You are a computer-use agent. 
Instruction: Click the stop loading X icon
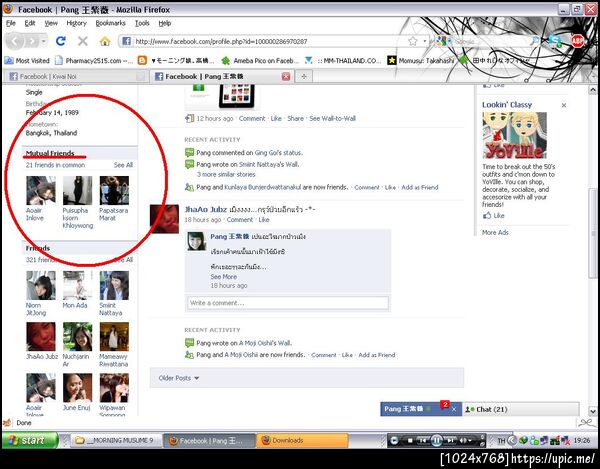(x=83, y=41)
